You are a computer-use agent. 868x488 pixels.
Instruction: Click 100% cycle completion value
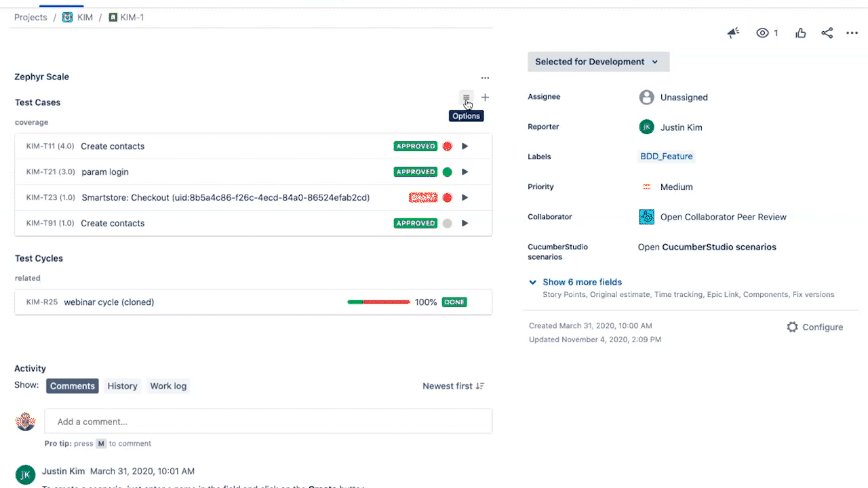[x=426, y=302]
